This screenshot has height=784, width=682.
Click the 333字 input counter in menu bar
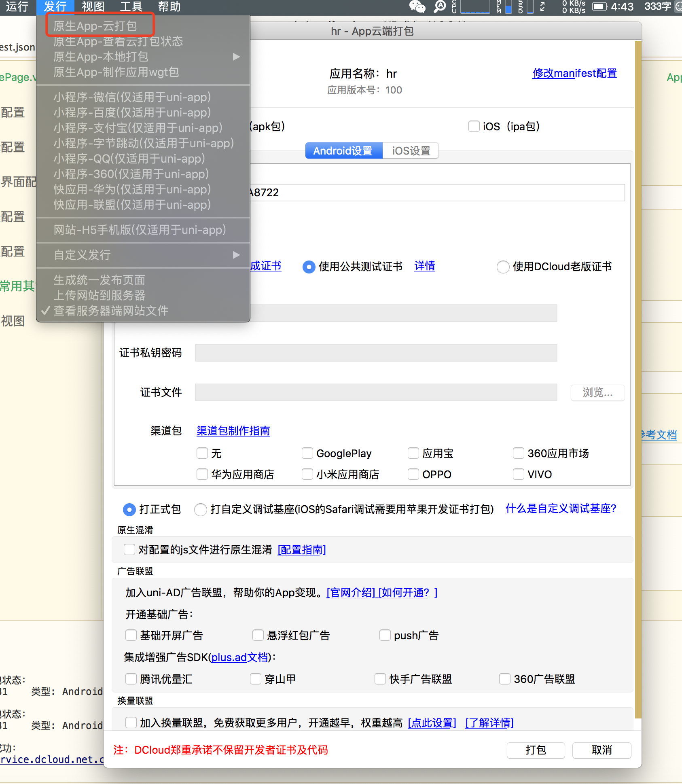pyautogui.click(x=657, y=6)
